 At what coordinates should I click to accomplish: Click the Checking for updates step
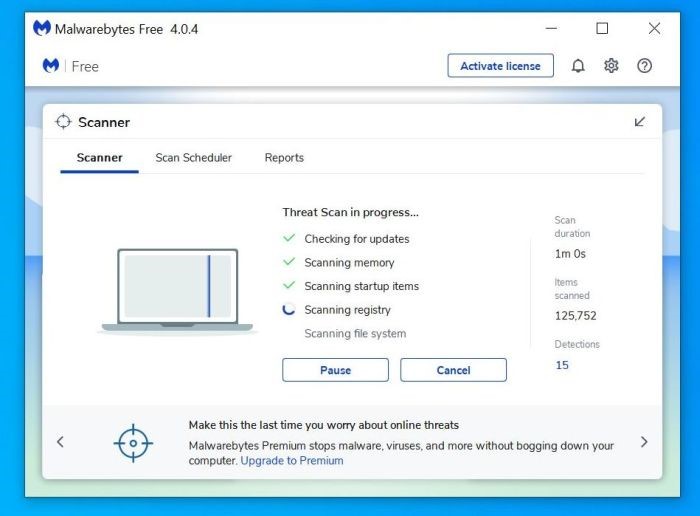click(357, 239)
